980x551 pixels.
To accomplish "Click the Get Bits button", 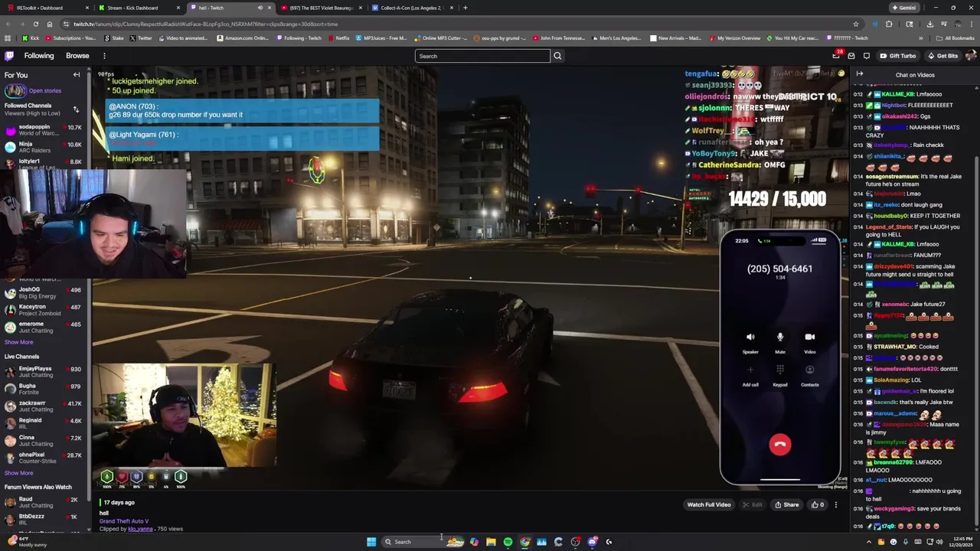I will [x=942, y=56].
